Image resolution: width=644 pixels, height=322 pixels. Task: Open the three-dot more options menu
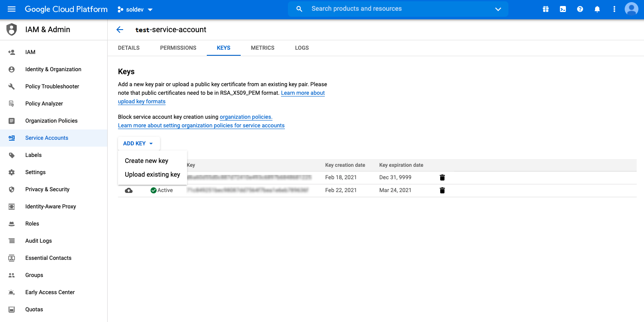(x=614, y=9)
